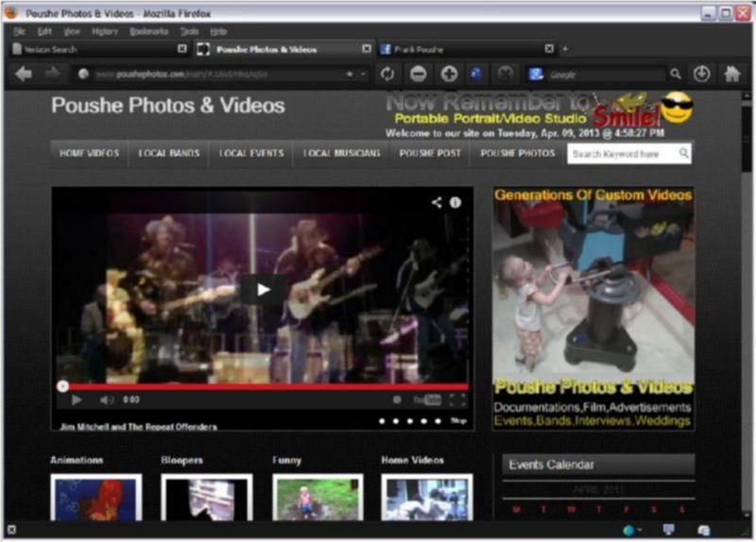Close the Poushe Photos & Videos tab
Screen dimensions: 756x542
coord(367,49)
